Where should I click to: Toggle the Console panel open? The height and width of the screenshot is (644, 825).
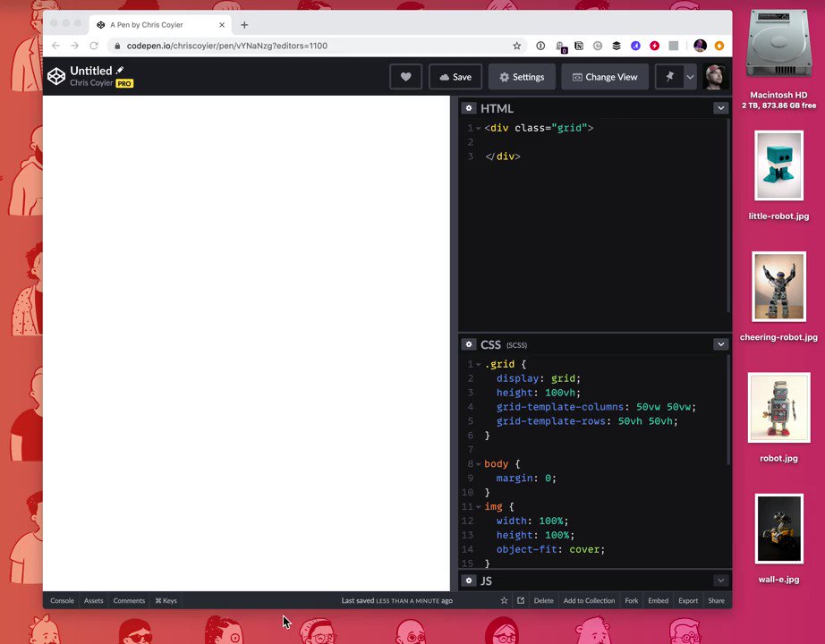(x=62, y=600)
